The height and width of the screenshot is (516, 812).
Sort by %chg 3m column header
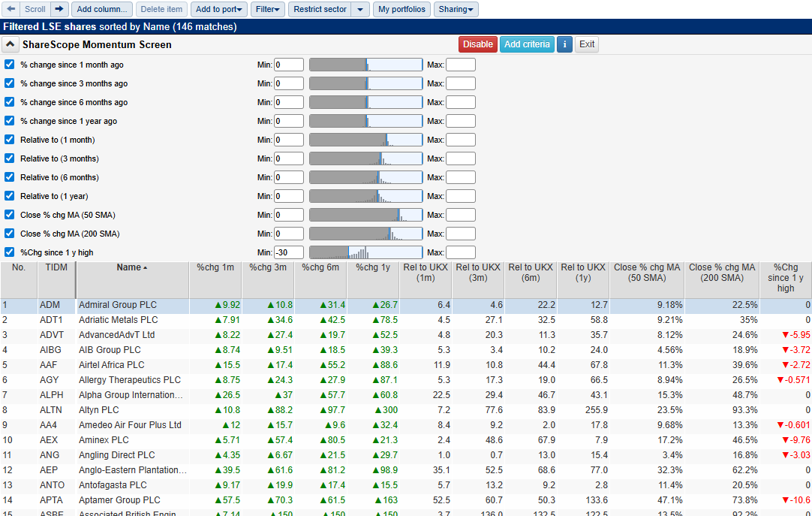point(268,279)
